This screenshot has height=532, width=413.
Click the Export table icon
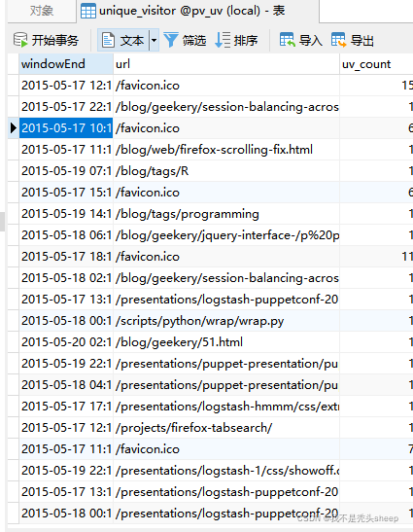pos(339,40)
